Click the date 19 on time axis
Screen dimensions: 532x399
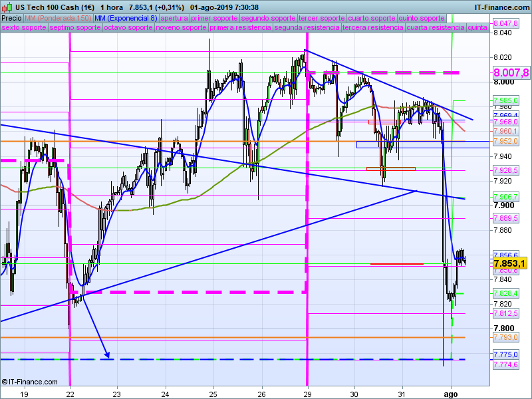pos(24,394)
